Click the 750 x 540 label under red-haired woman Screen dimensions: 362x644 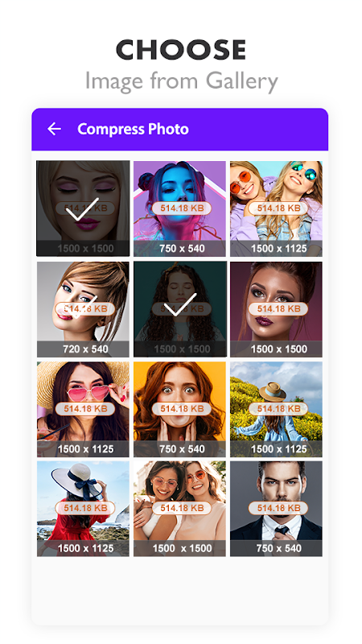click(x=182, y=449)
